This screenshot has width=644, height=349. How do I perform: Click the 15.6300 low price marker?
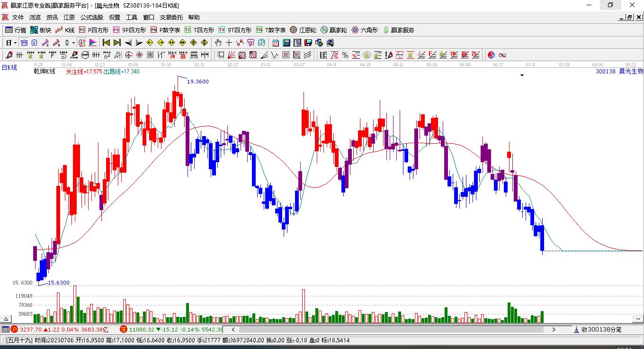[59, 283]
